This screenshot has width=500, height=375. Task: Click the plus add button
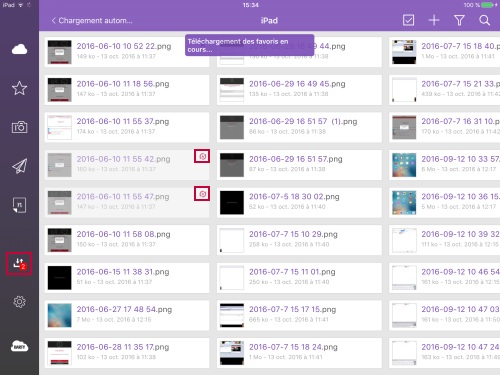coord(434,20)
